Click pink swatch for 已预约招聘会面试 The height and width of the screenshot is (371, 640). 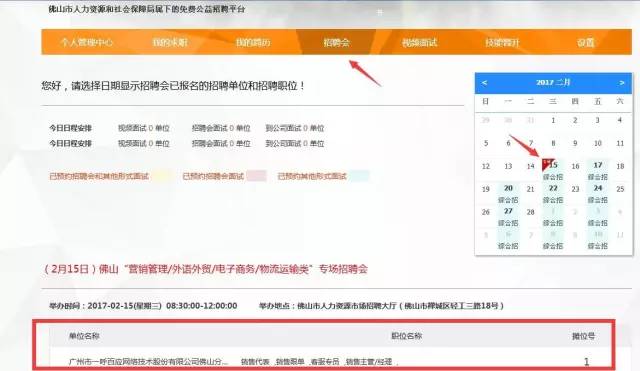256,176
